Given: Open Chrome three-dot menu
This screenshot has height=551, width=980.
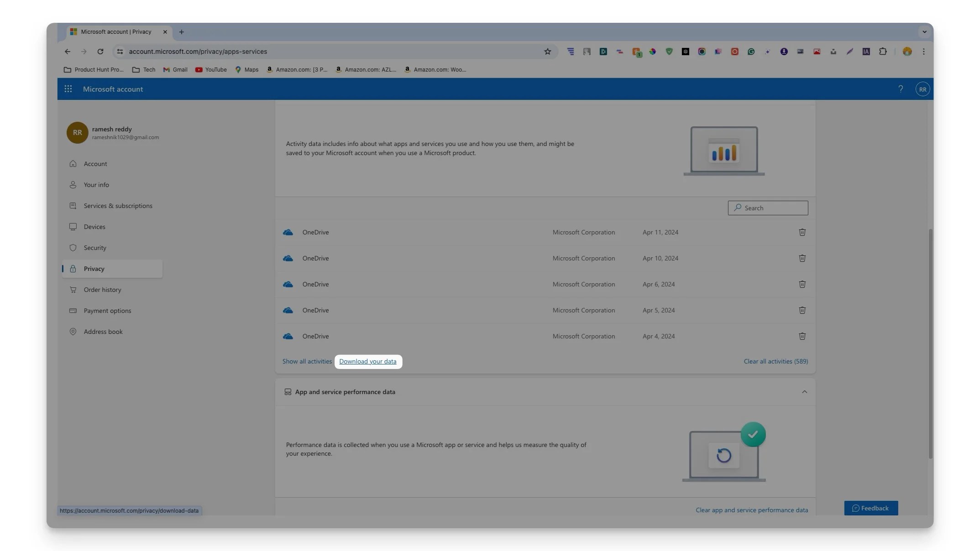Looking at the screenshot, I should pyautogui.click(x=923, y=52).
